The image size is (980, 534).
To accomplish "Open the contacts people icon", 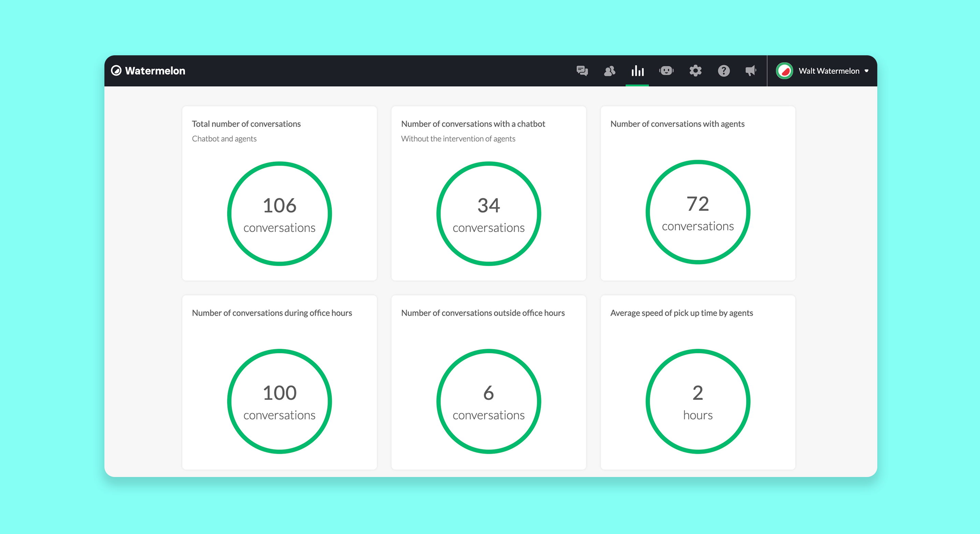I will pyautogui.click(x=609, y=71).
